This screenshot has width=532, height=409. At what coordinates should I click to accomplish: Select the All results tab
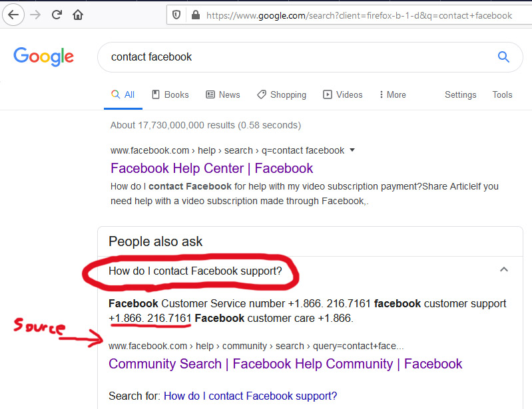coord(123,95)
